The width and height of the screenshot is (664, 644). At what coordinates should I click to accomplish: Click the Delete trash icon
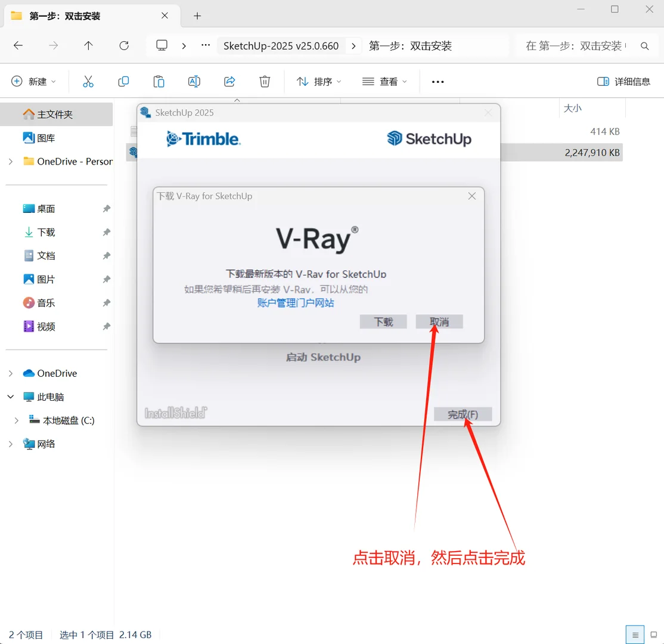(x=265, y=81)
